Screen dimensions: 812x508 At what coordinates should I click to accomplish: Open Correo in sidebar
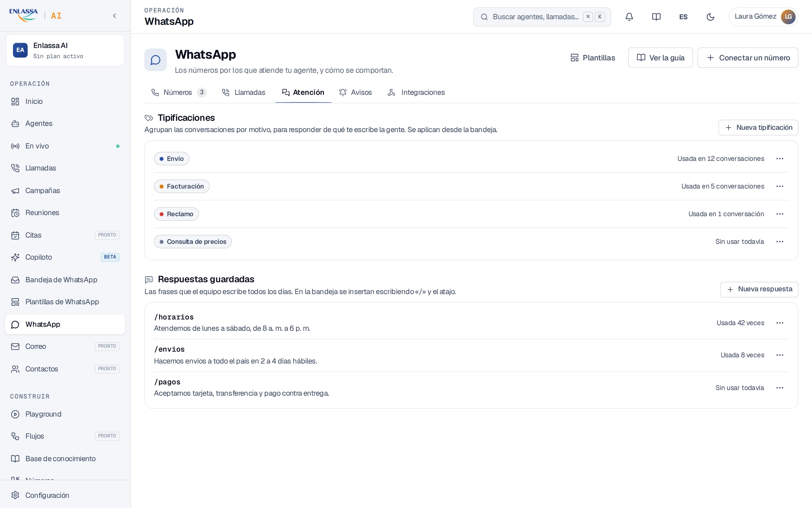[x=65, y=346]
